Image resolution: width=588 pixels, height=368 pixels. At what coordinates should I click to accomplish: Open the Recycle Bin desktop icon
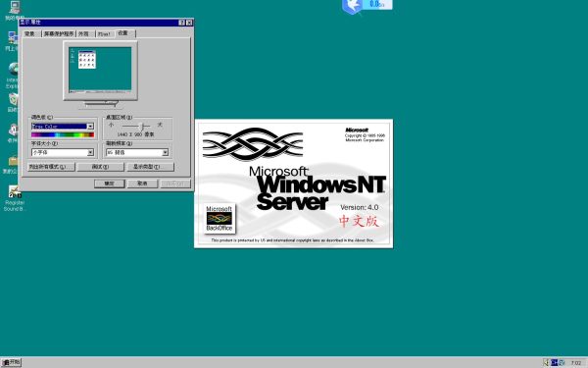pos(14,99)
